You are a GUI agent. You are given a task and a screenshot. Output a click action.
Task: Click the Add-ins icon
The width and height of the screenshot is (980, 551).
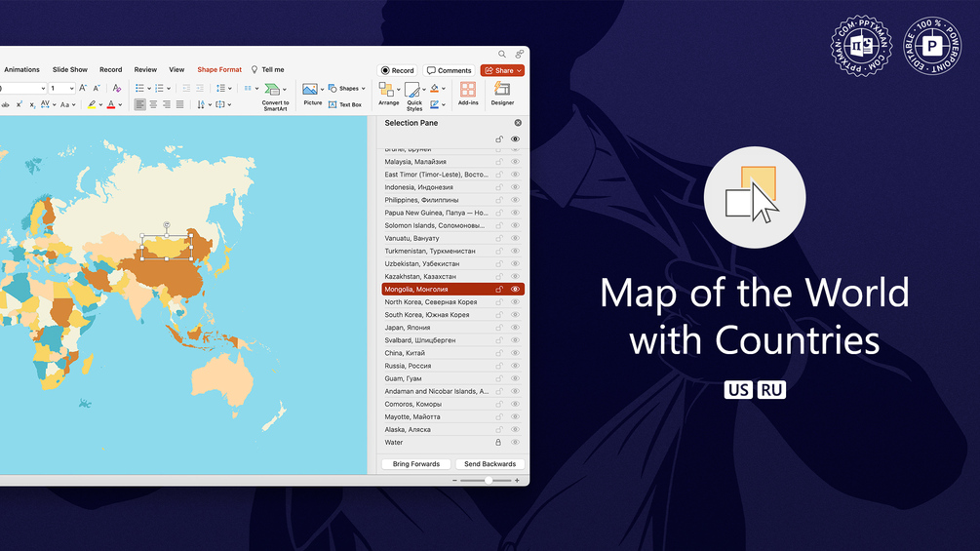pos(468,90)
